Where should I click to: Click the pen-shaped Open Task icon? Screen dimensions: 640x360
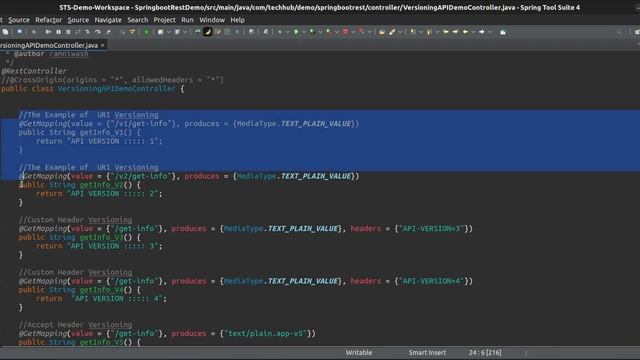(392, 32)
